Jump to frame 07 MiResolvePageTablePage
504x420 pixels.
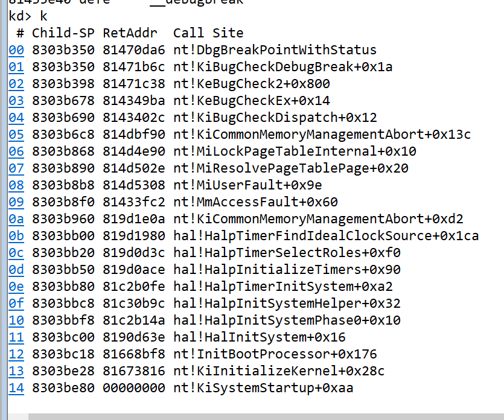click(x=16, y=168)
